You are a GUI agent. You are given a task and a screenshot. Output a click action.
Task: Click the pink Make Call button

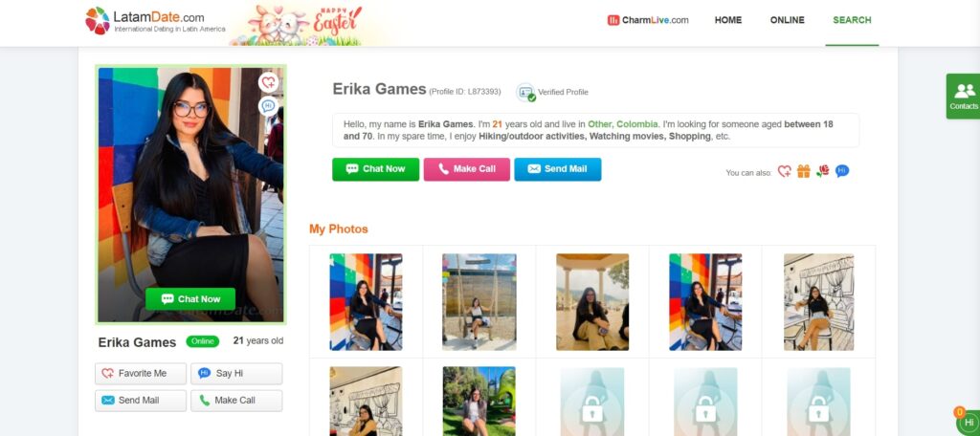tap(467, 169)
